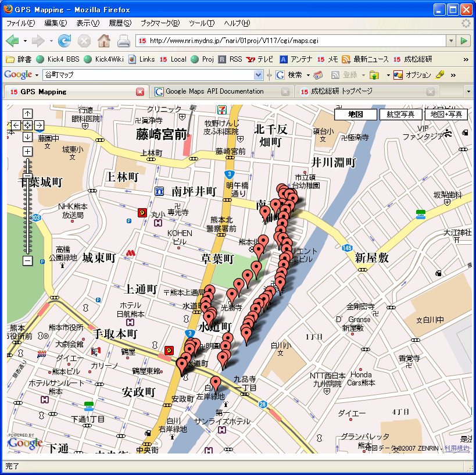Click the grey Stop loading icon
This screenshot has width=476, height=475.
click(x=84, y=41)
